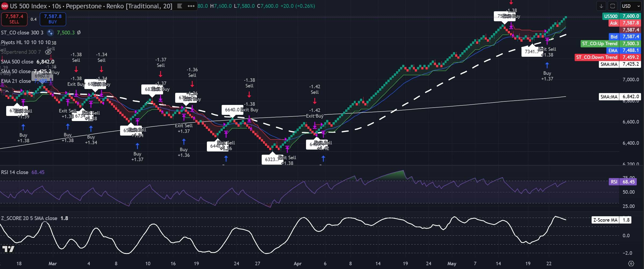
Task: Click the red 500 symbol logo
Action: (5, 6)
